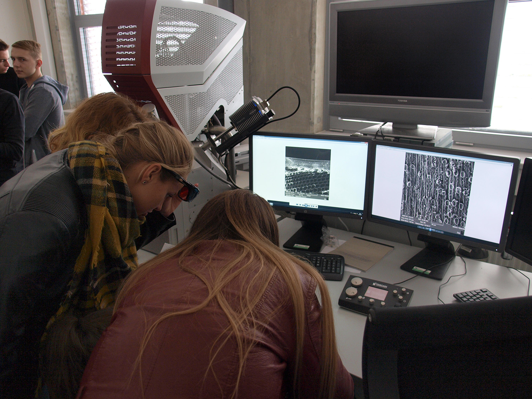Click the wood fiber SEM image on right monitor

(x=438, y=190)
